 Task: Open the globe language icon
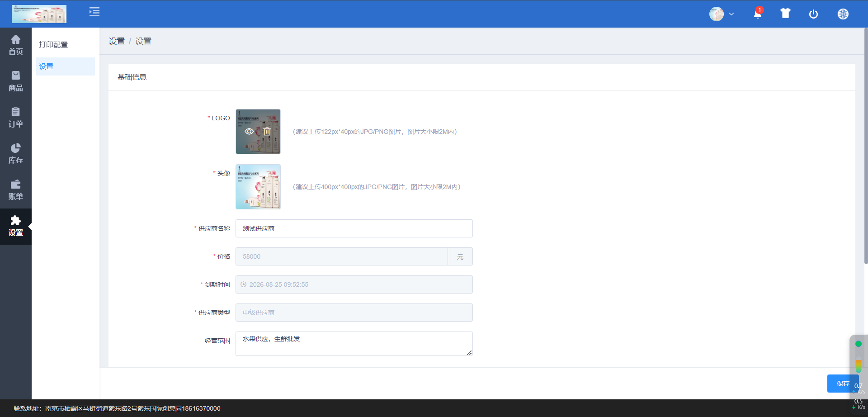click(x=843, y=14)
